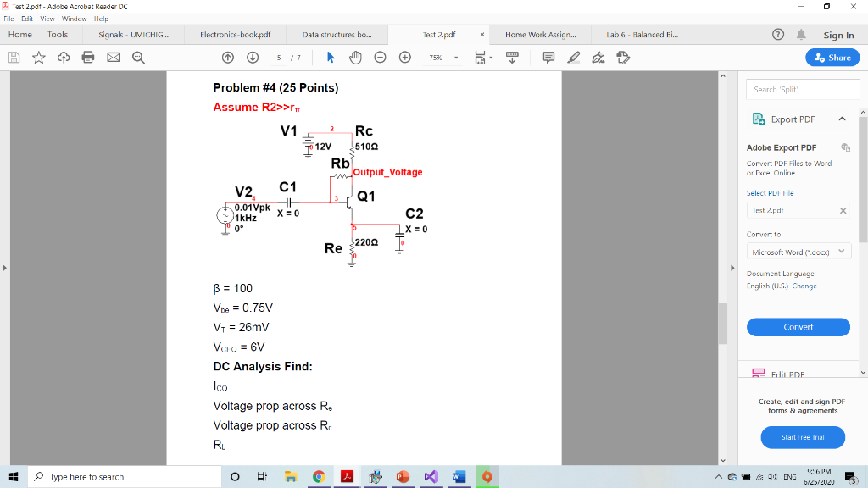Click inside the Search 'Split' field
The width and height of the screenshot is (868, 488).
(x=801, y=88)
